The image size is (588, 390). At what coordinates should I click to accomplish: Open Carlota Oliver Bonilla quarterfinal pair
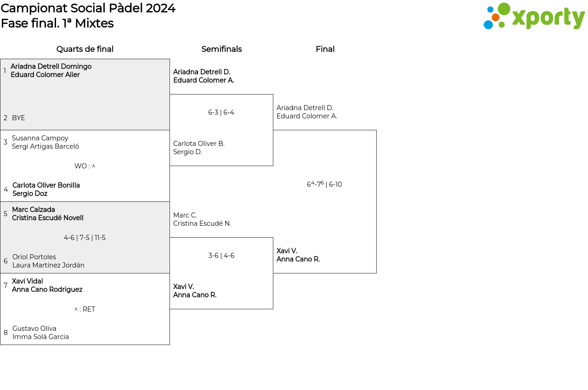click(46, 189)
